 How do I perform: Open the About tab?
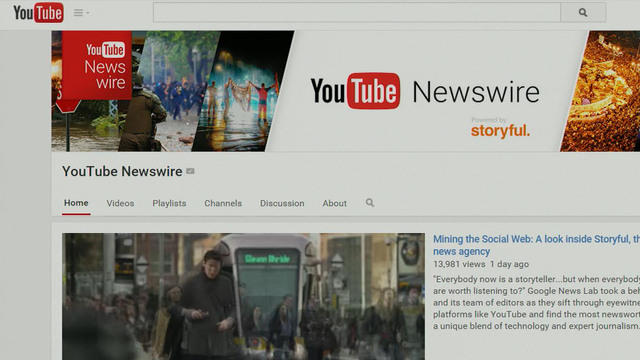tap(334, 203)
